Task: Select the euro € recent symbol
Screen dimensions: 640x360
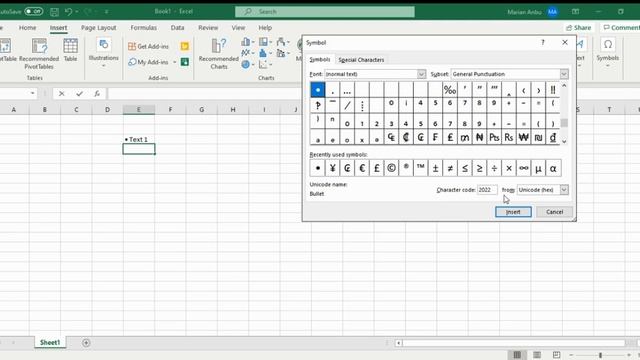Action: tap(362, 168)
